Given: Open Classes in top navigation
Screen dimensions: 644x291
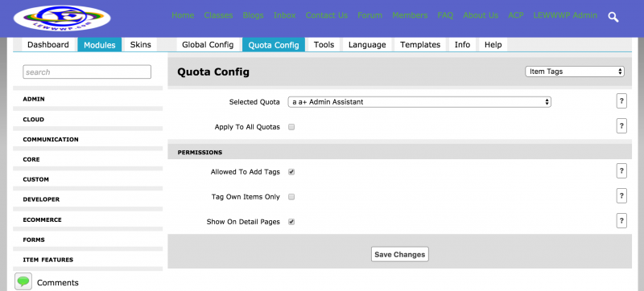Looking at the screenshot, I should [218, 15].
